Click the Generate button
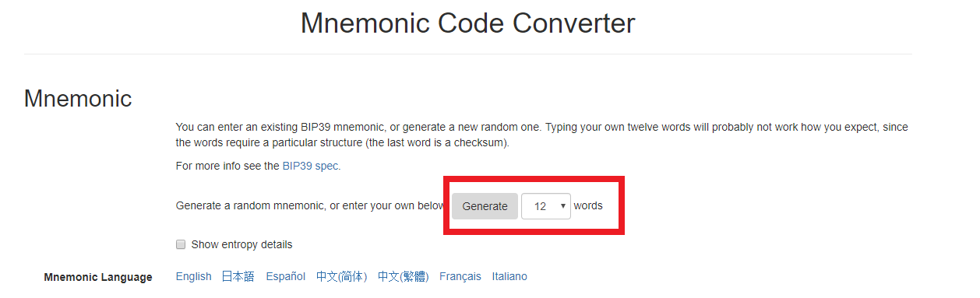980x298 pixels. point(485,206)
